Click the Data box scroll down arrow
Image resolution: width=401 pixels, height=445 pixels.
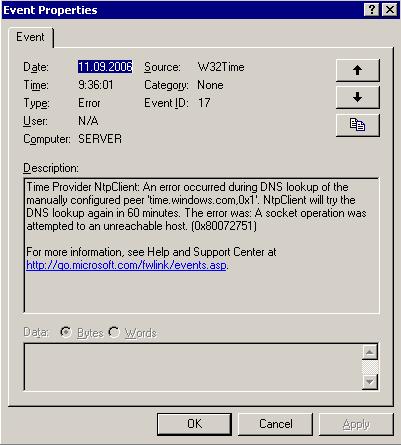click(x=370, y=381)
